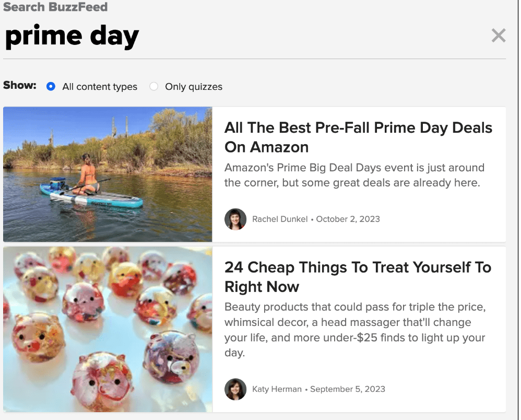Click Katy Herman's avatar photo
Image resolution: width=521 pixels, height=420 pixels.
click(235, 390)
